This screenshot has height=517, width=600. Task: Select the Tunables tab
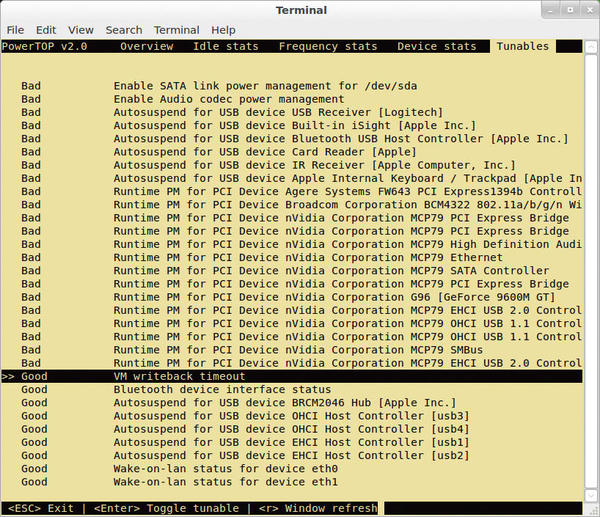tap(523, 46)
